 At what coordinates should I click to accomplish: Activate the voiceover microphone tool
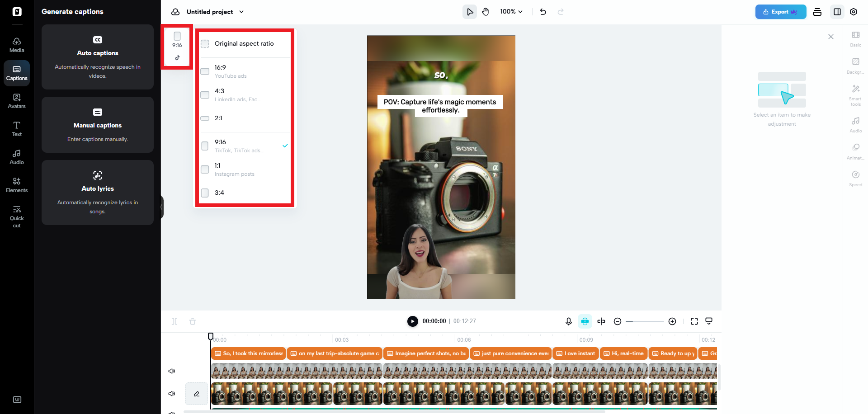pyautogui.click(x=568, y=321)
